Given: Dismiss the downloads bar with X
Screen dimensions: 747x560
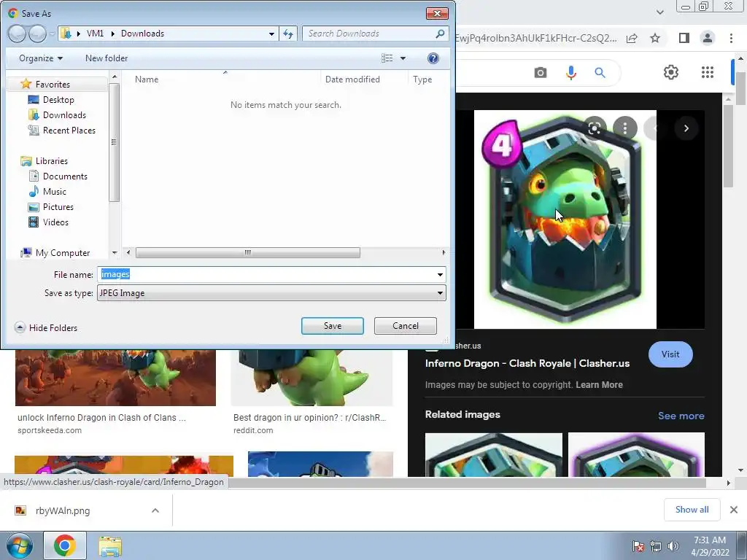Looking at the screenshot, I should pyautogui.click(x=734, y=510).
